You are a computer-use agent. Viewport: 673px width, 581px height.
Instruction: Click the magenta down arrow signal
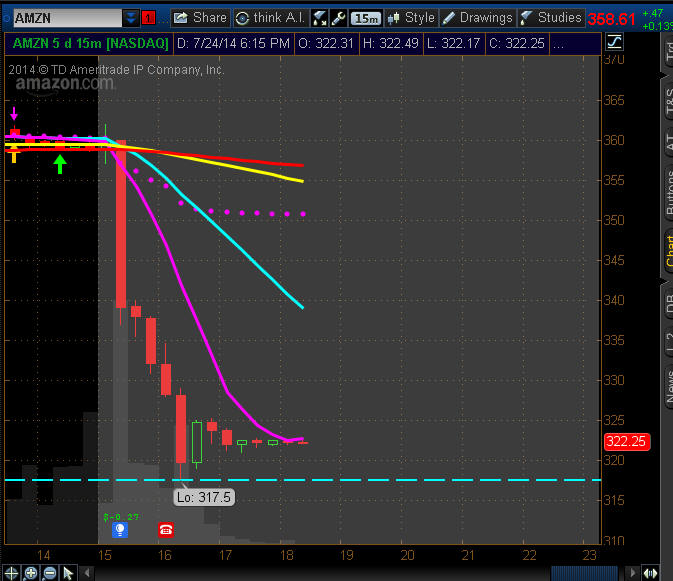click(14, 113)
